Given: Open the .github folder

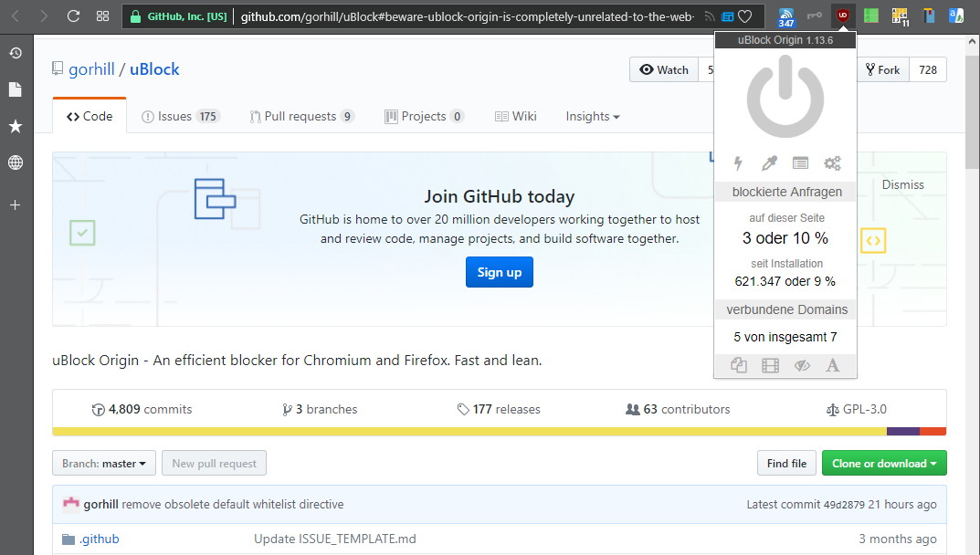Looking at the screenshot, I should pos(100,539).
